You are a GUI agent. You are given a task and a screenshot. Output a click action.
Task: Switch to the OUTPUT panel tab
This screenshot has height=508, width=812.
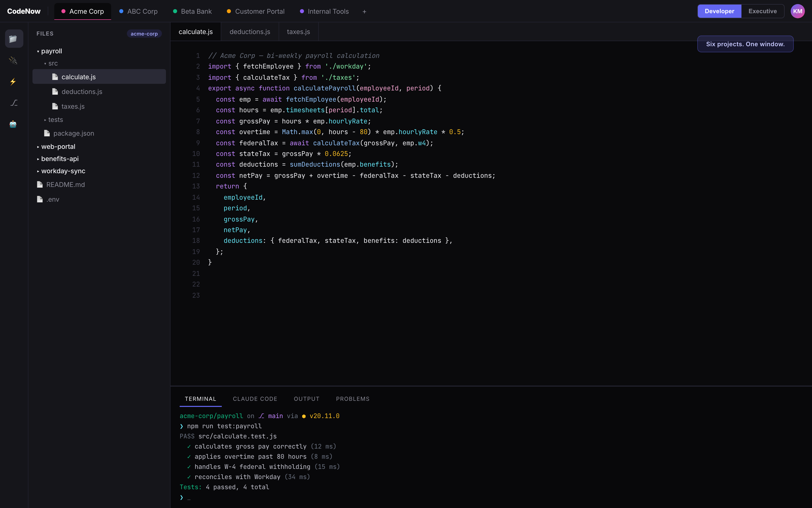tap(307, 399)
